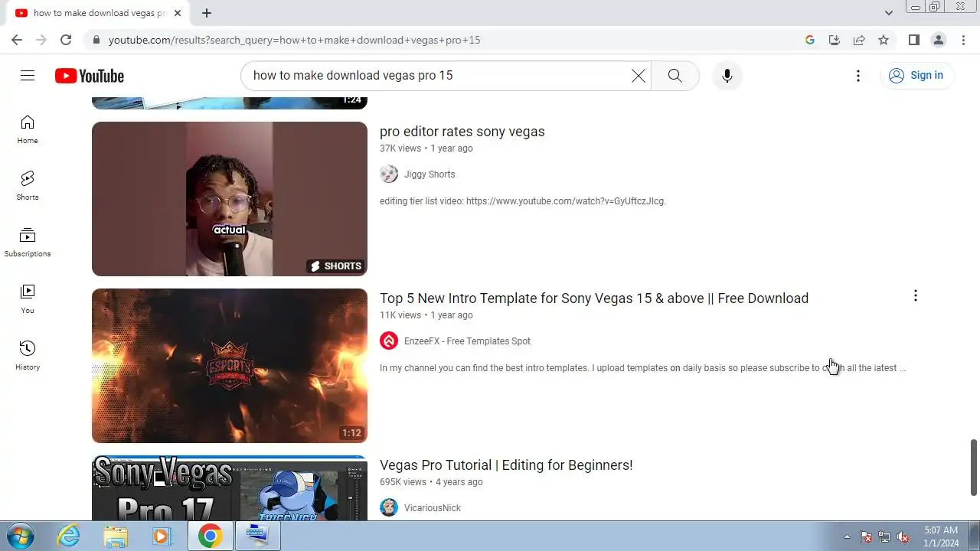Open Windows Media Player from taskbar
This screenshot has height=551, width=980.
(162, 536)
